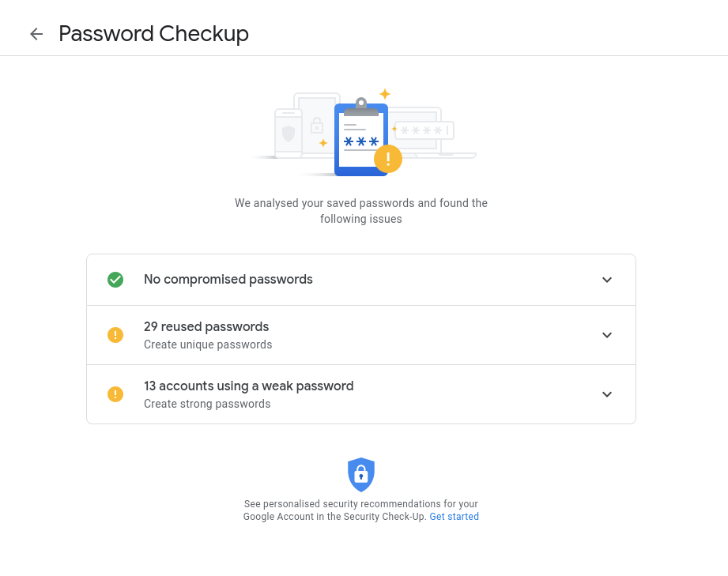
Task: Click the warning icon beside weak password
Action: tap(115, 394)
